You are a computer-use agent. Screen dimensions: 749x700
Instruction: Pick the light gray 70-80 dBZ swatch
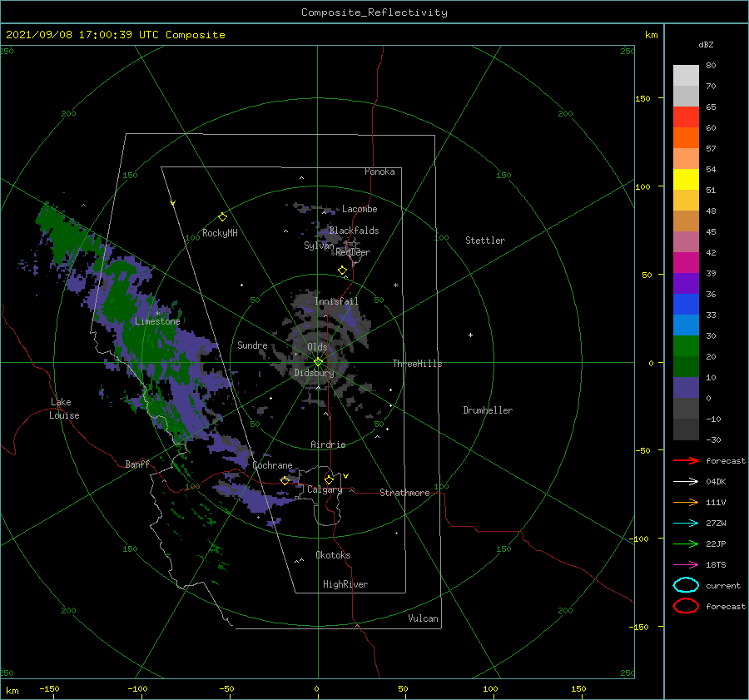(686, 76)
